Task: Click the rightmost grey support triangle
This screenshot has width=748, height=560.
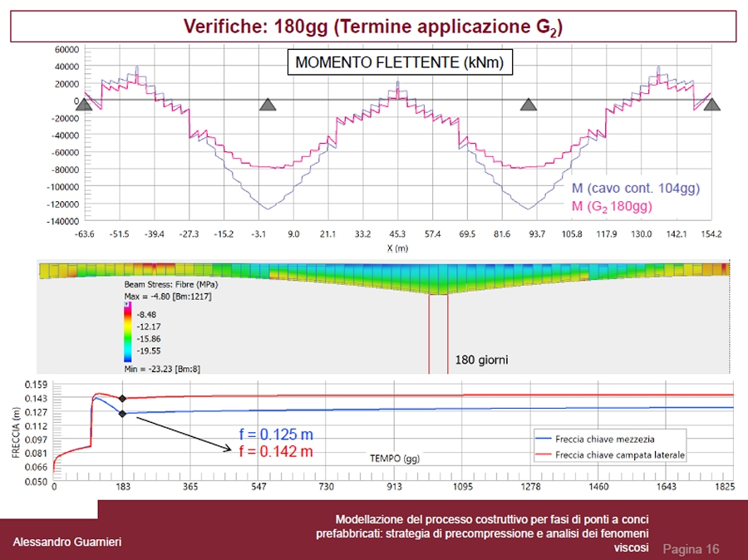Action: (x=711, y=104)
